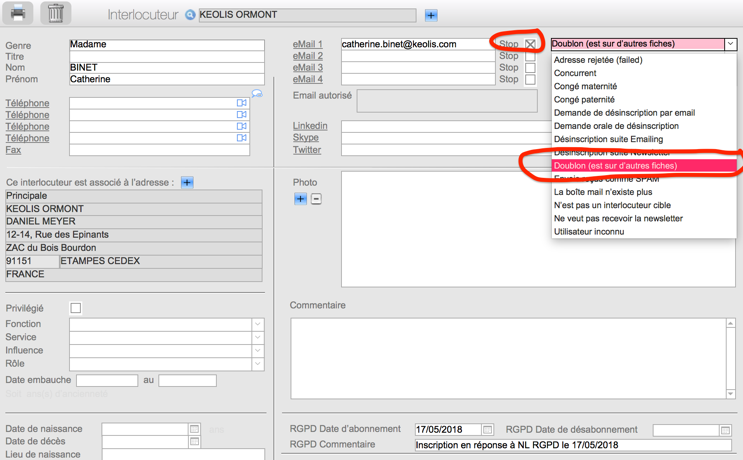Add a photo with the blue plus button

point(300,199)
